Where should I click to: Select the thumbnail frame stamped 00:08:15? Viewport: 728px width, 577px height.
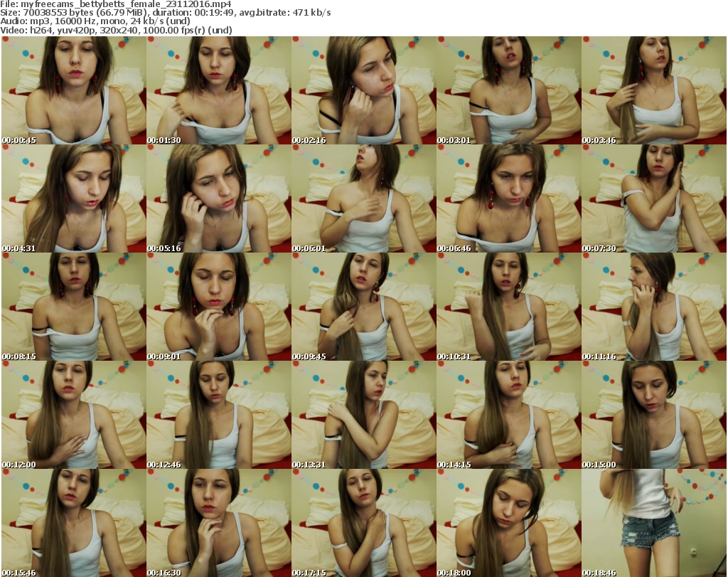pyautogui.click(x=74, y=307)
